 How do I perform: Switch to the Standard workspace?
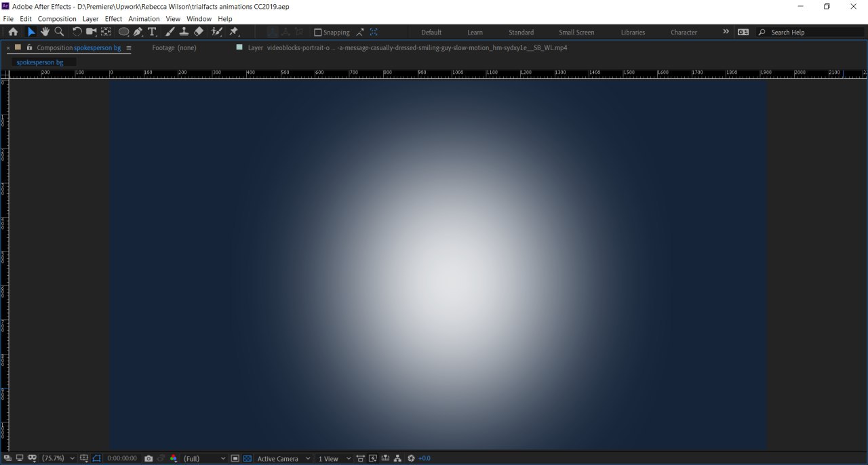point(521,33)
